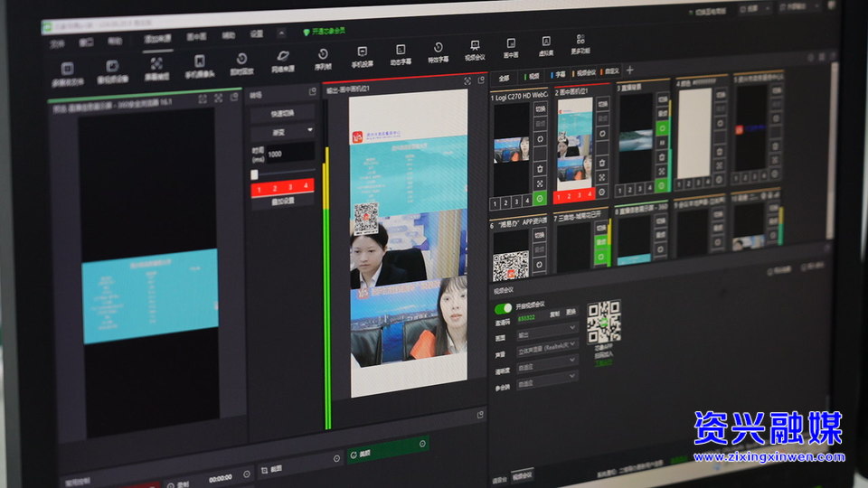Open the 声音 stereo mix dropdown
The width and height of the screenshot is (868, 488).
pos(547,348)
